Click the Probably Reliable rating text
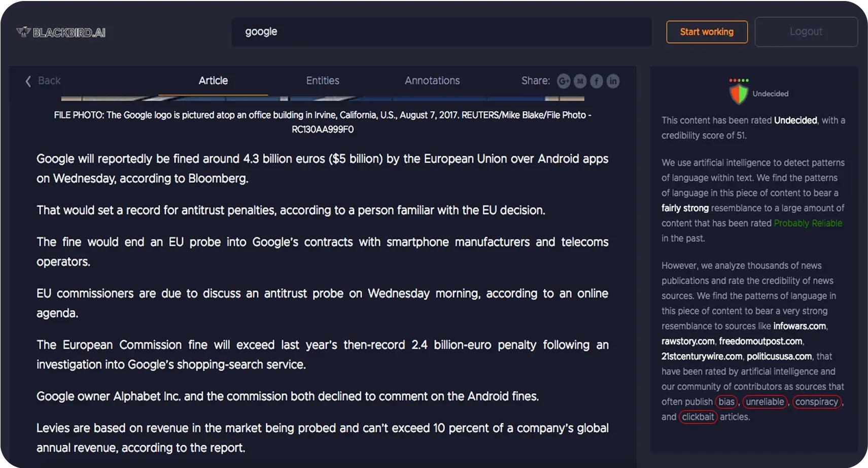This screenshot has height=468, width=868. [808, 223]
